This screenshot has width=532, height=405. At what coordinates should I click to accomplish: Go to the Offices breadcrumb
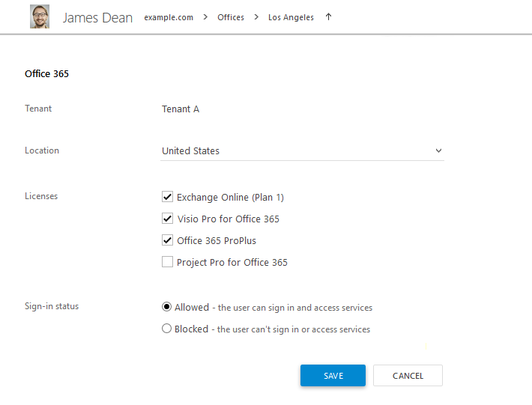click(x=231, y=17)
